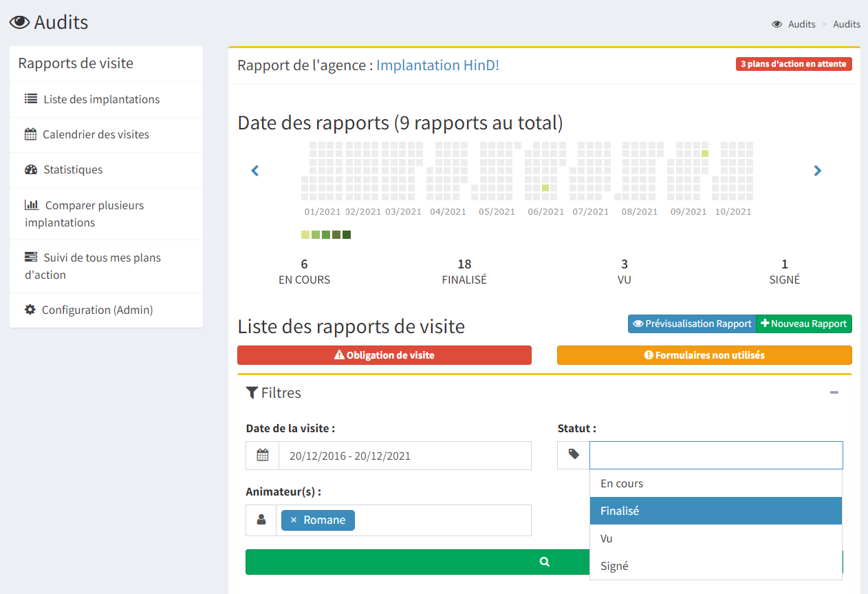This screenshot has height=594, width=868.
Task: Click the breadcrumb eye icon at top right
Action: [x=777, y=24]
